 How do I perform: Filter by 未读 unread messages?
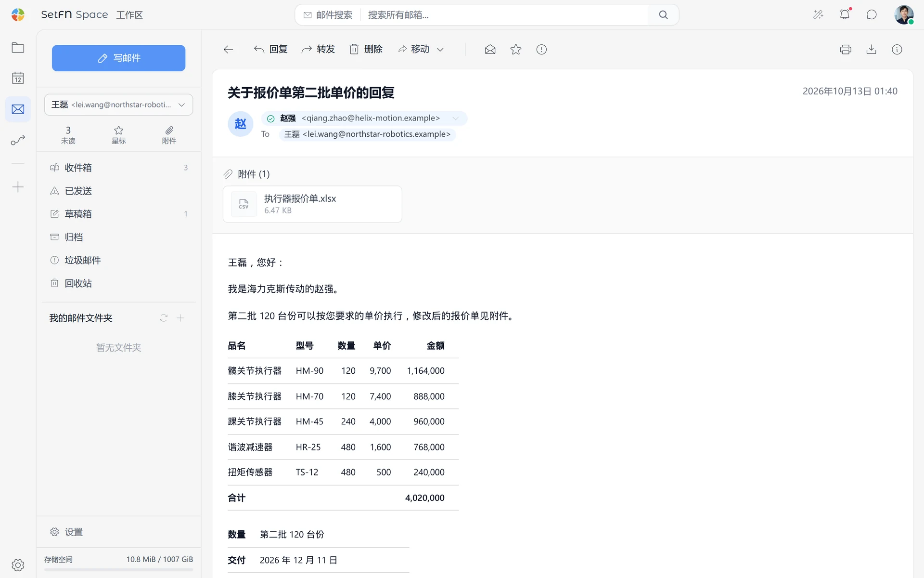[68, 135]
